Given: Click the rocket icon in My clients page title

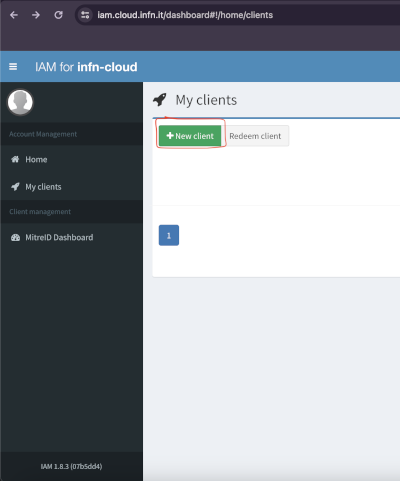Looking at the screenshot, I should click(x=160, y=100).
